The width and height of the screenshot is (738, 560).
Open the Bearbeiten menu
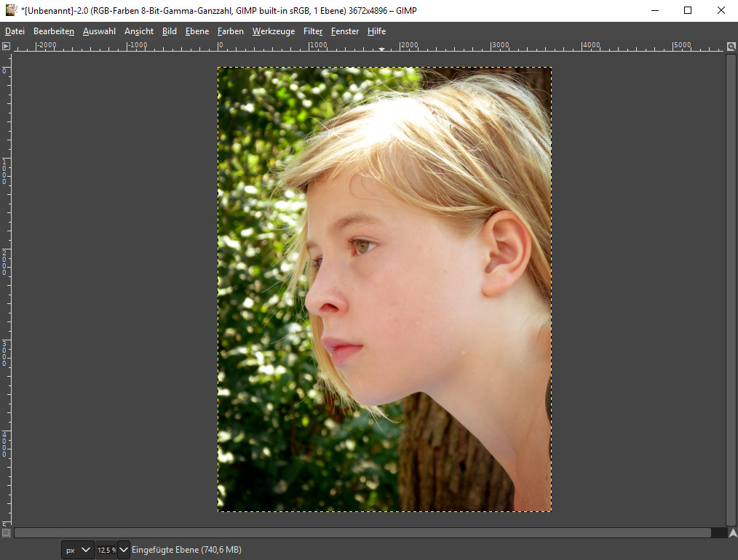(54, 31)
